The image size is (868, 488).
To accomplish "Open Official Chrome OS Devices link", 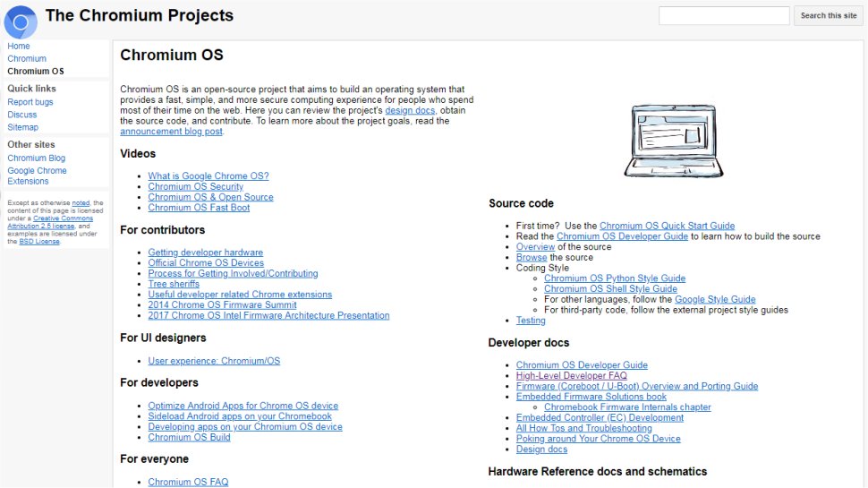I will (x=206, y=262).
